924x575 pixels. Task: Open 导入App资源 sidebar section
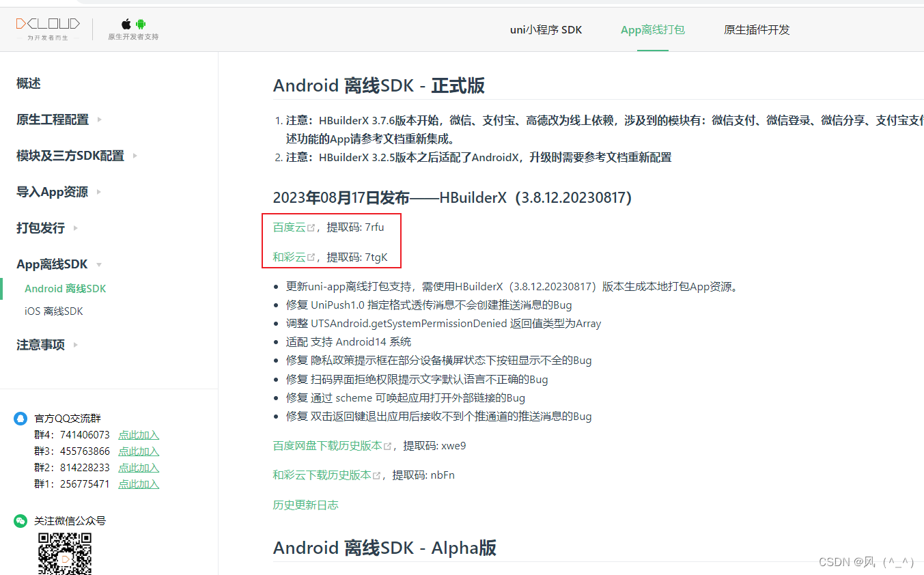point(52,192)
